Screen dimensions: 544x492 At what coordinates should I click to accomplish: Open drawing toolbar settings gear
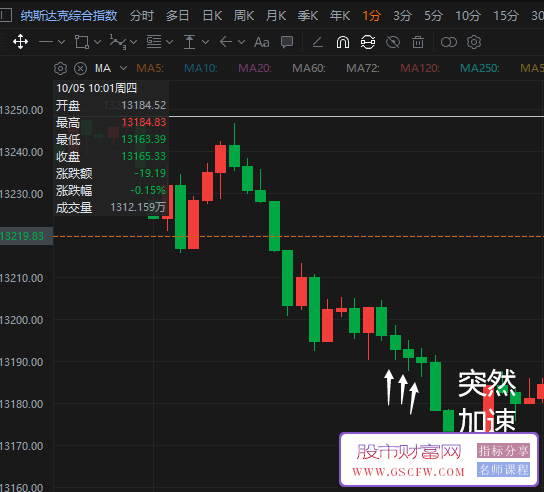474,42
